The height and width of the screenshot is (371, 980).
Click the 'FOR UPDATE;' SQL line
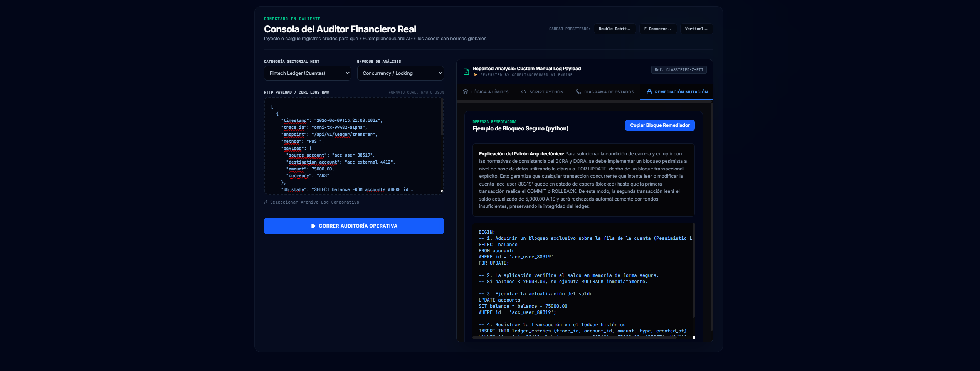494,263
